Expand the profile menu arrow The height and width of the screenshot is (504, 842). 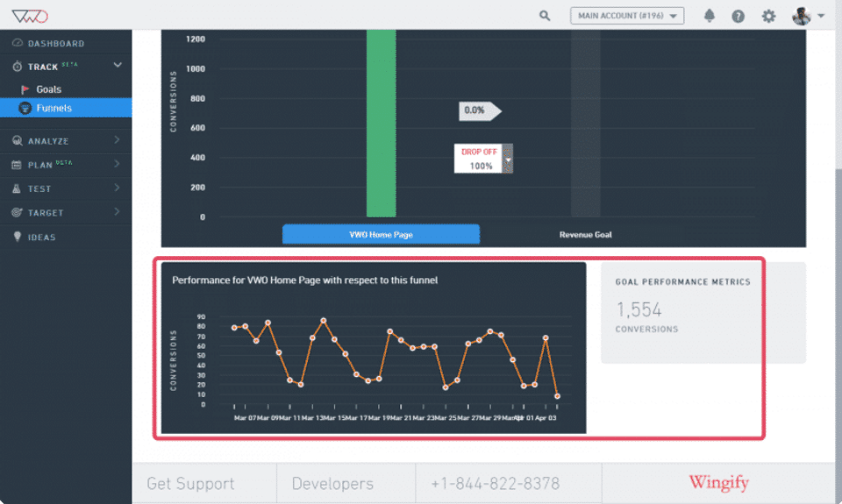click(x=821, y=16)
